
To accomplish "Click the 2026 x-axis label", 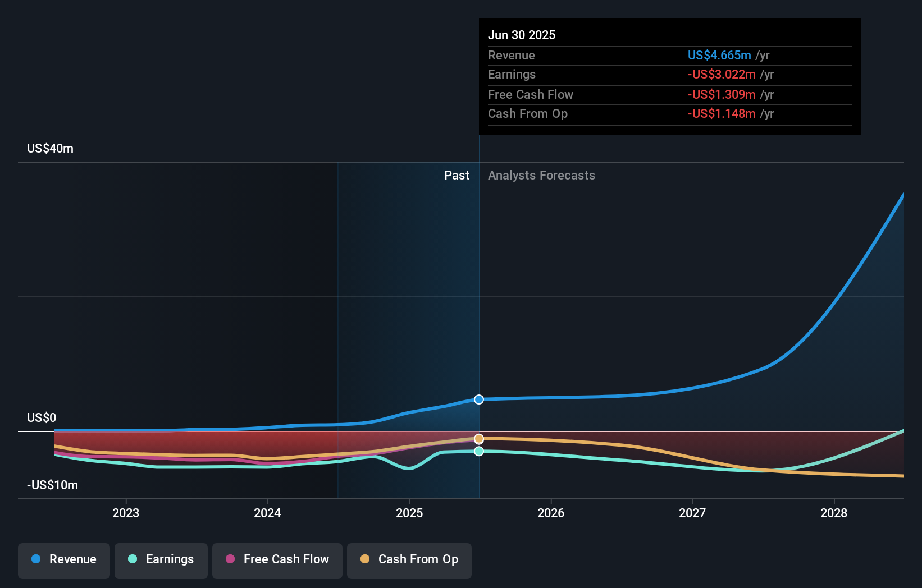I will coord(551,513).
